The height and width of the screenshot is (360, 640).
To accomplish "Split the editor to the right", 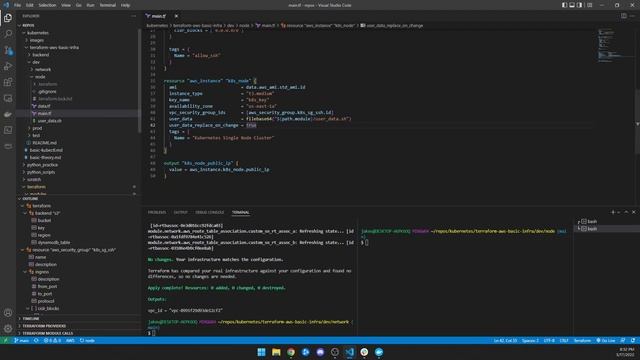I will [624, 16].
